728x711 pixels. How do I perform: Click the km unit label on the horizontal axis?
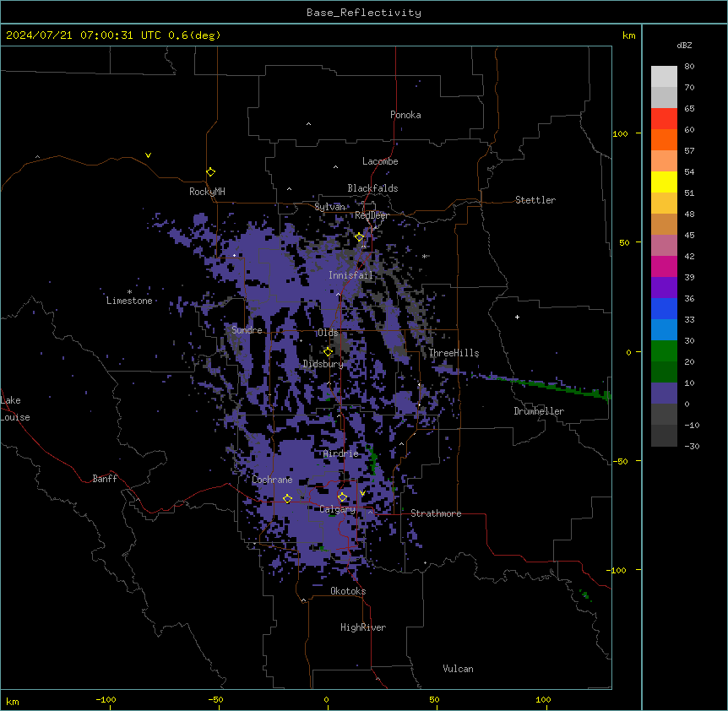(x=13, y=702)
